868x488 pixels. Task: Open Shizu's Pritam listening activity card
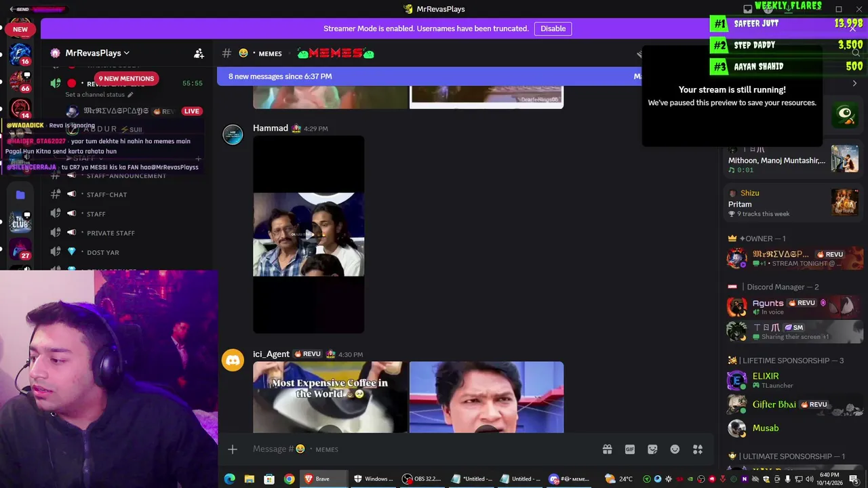(x=792, y=203)
